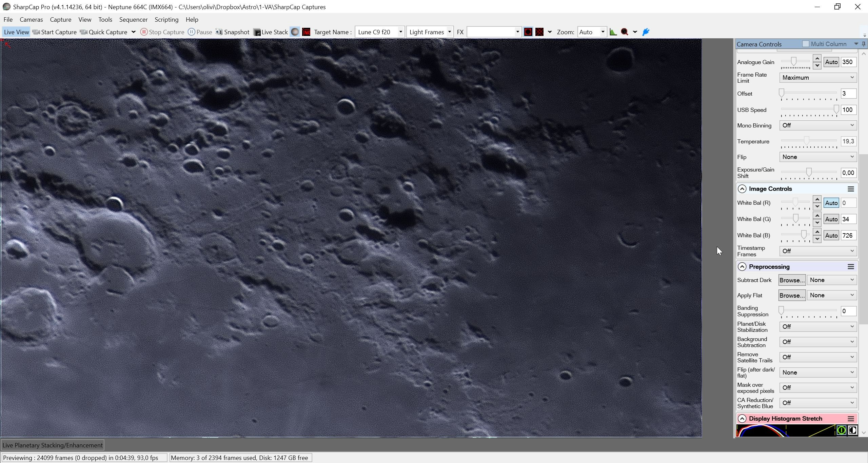Open the Scripting menu
The image size is (868, 463).
[166, 19]
